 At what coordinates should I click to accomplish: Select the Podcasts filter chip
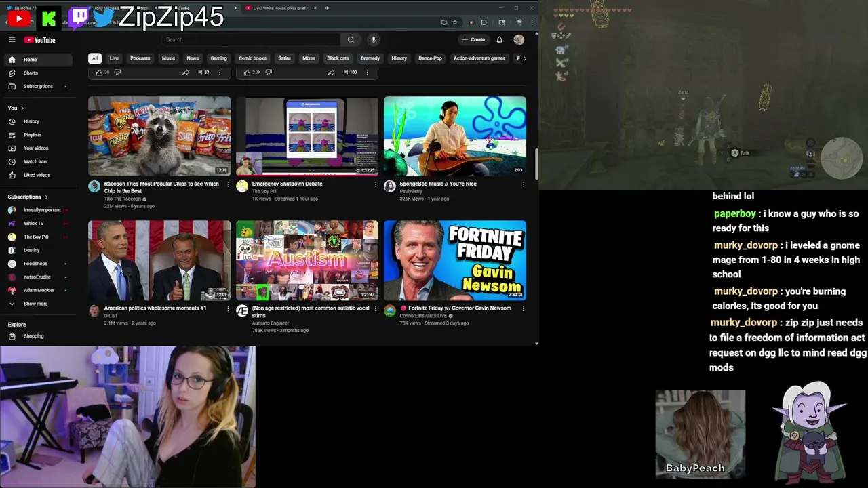140,58
